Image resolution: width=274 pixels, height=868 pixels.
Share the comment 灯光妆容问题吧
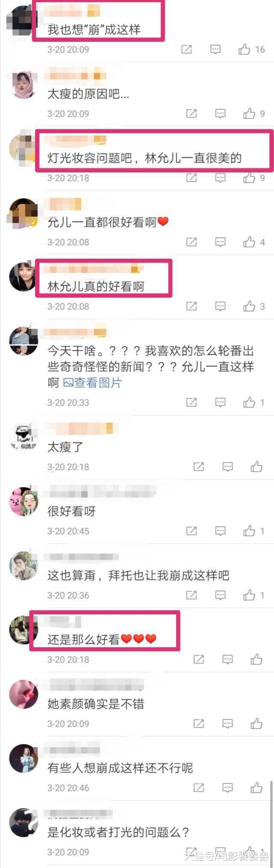192,178
